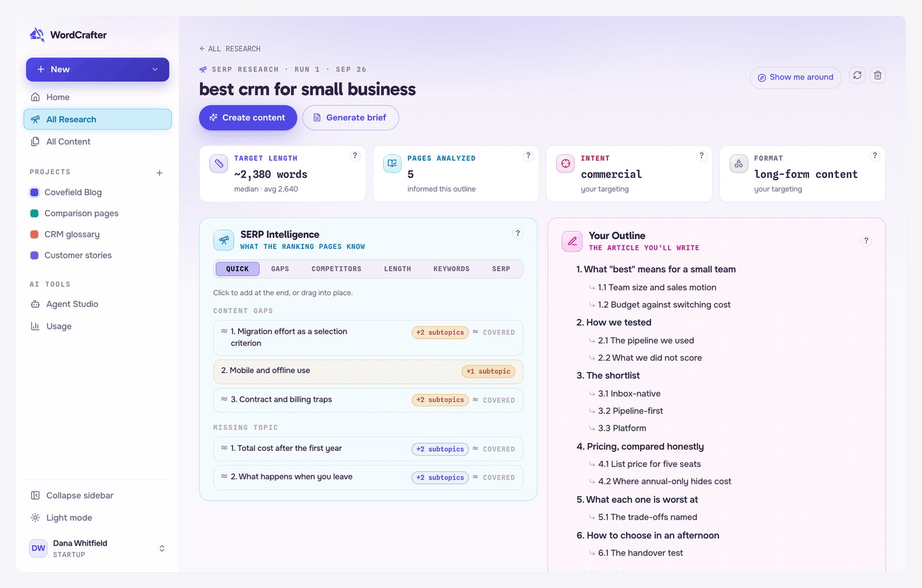Image resolution: width=922 pixels, height=588 pixels.
Task: Open help for Pages Analyzed card
Action: pyautogui.click(x=528, y=155)
